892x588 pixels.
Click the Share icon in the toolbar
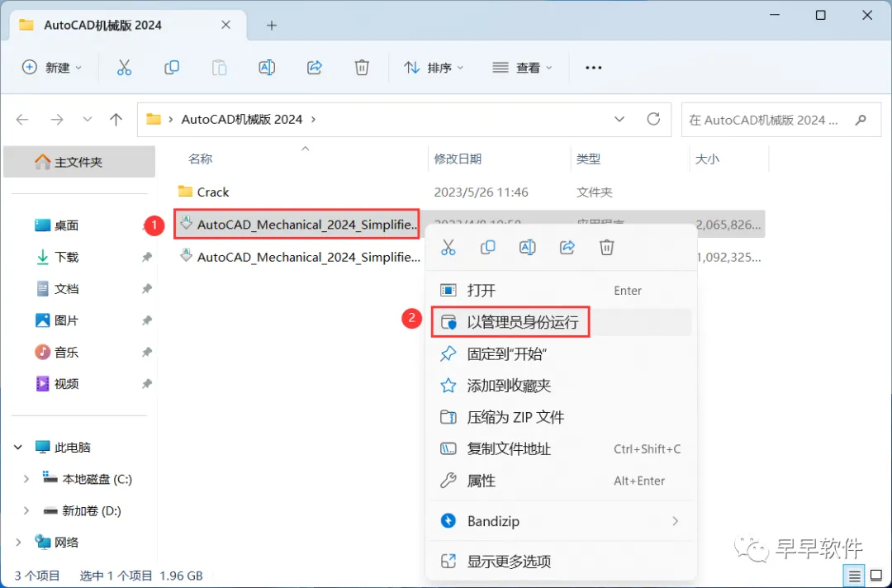click(315, 68)
